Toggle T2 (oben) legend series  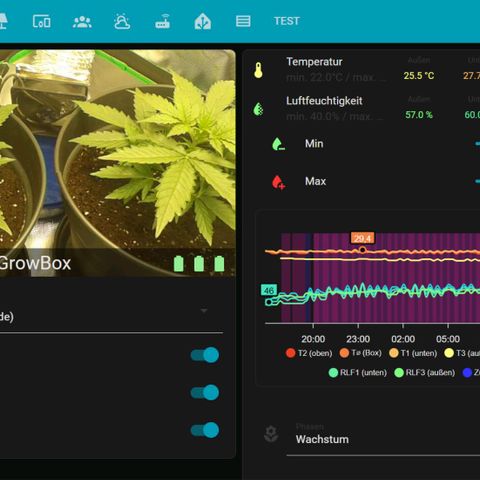point(309,353)
